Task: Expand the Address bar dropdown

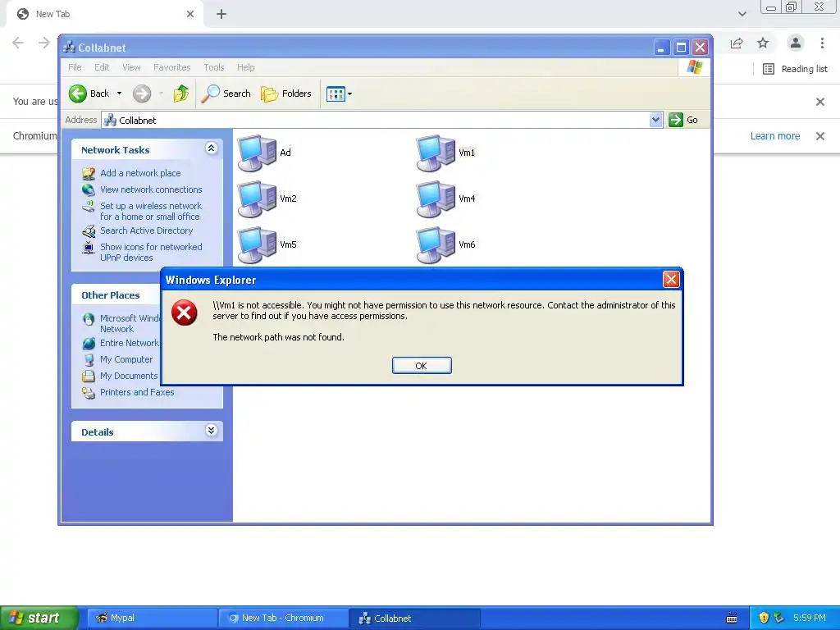Action: coord(655,120)
